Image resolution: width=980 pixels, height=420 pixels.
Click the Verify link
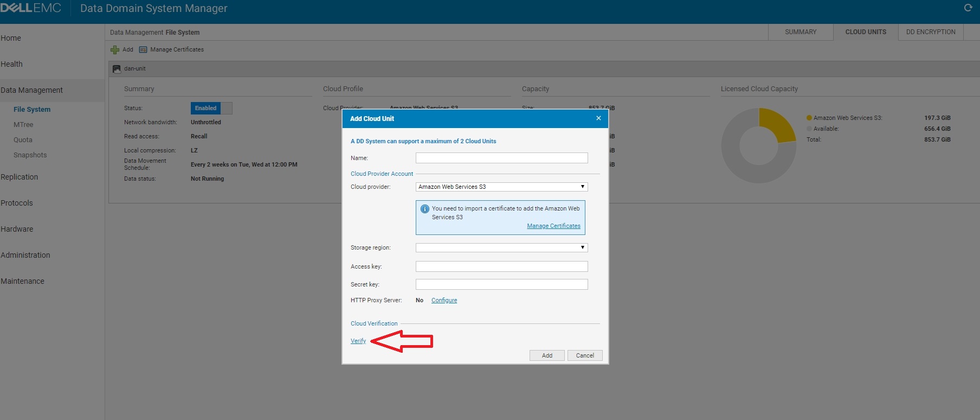pyautogui.click(x=358, y=341)
